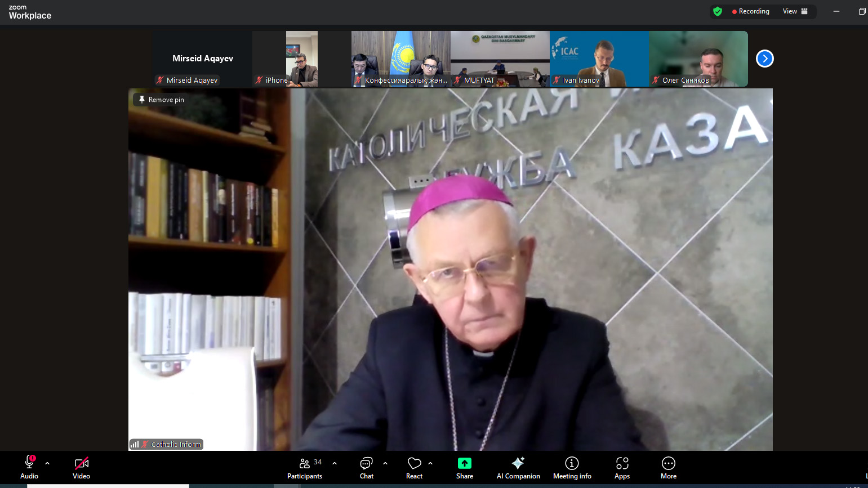Show Meeting info
This screenshot has width=868, height=488.
[x=572, y=467]
